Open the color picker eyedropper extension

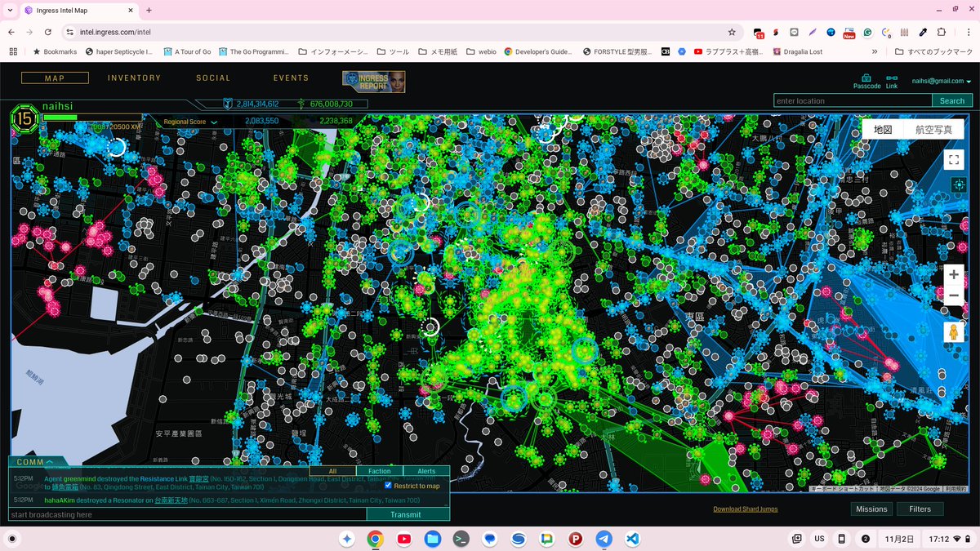coord(922,32)
